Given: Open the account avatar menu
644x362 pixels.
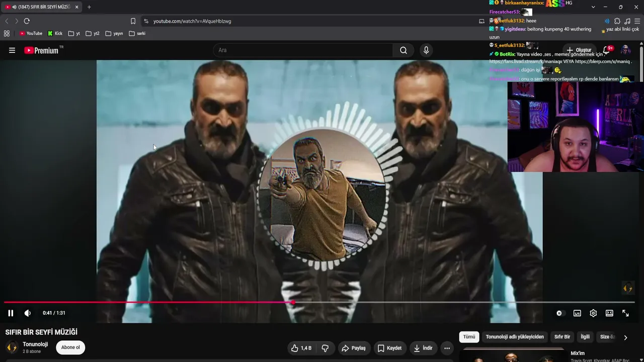Looking at the screenshot, I should click(x=625, y=50).
